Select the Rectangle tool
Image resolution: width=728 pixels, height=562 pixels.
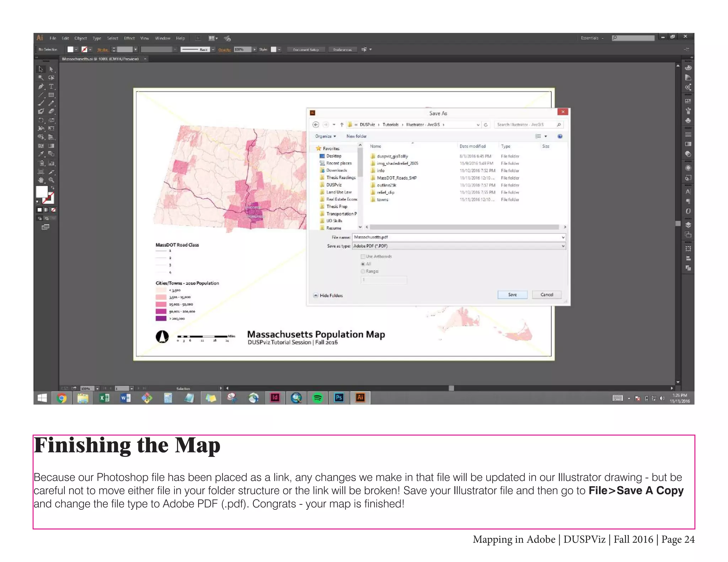point(51,95)
